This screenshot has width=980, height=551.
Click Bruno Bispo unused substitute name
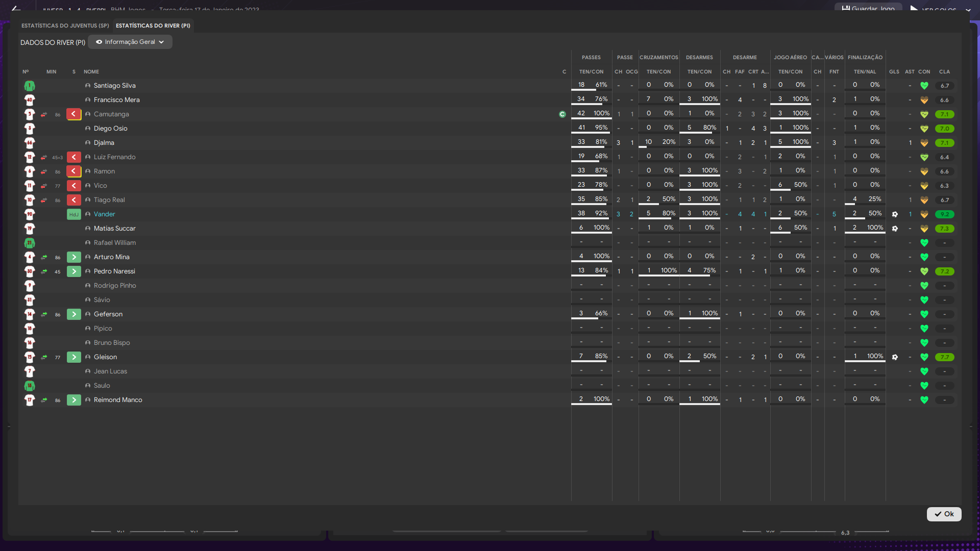click(x=112, y=343)
